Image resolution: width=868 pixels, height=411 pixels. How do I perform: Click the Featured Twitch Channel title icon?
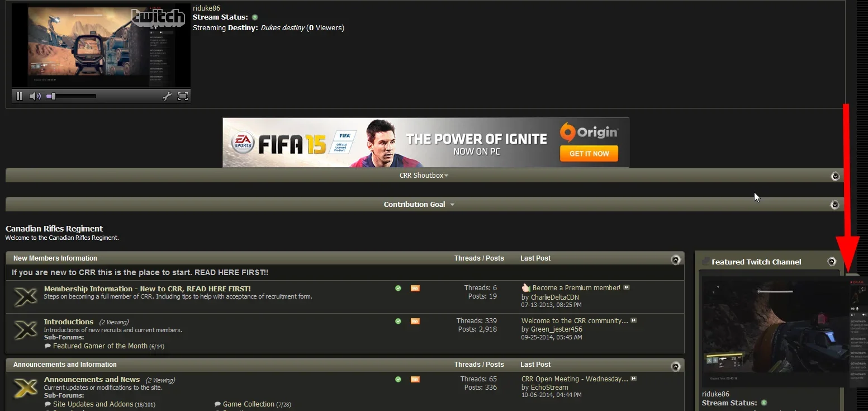coord(706,262)
